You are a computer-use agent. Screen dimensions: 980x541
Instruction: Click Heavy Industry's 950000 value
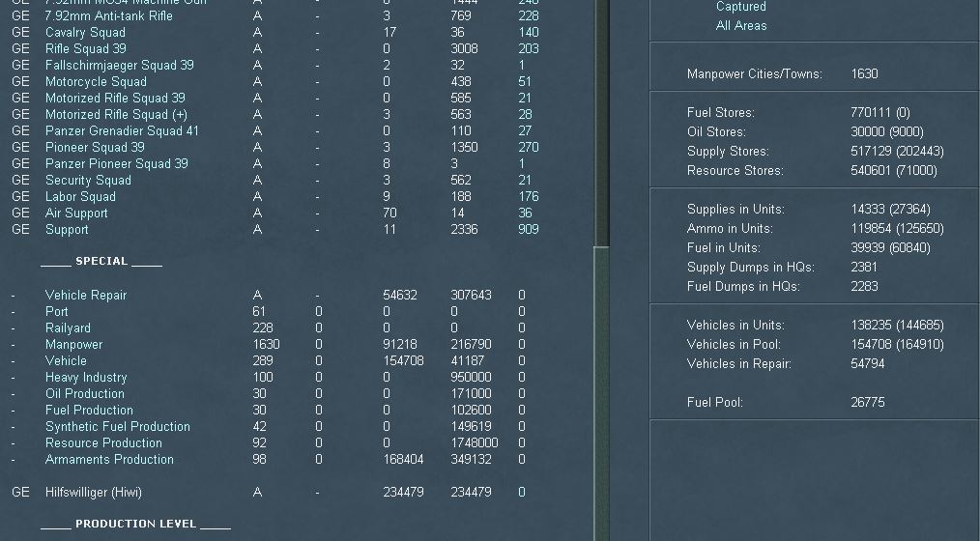point(471,378)
